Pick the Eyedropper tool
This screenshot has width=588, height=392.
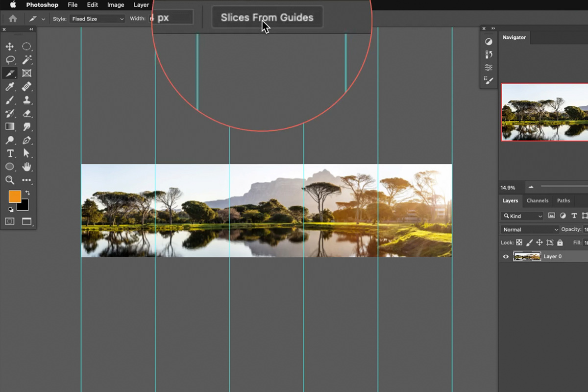click(11, 87)
